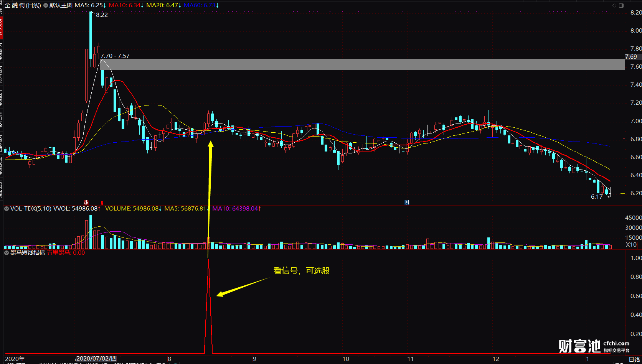
Task: Click the 2020年 label on time axis
Action: pyautogui.click(x=15, y=359)
